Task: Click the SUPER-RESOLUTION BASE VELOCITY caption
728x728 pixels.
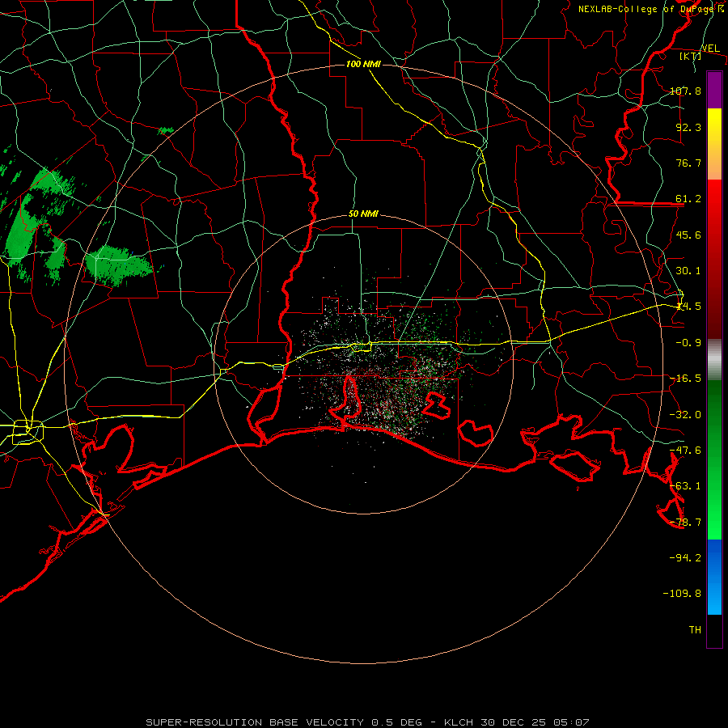Action: point(256,722)
